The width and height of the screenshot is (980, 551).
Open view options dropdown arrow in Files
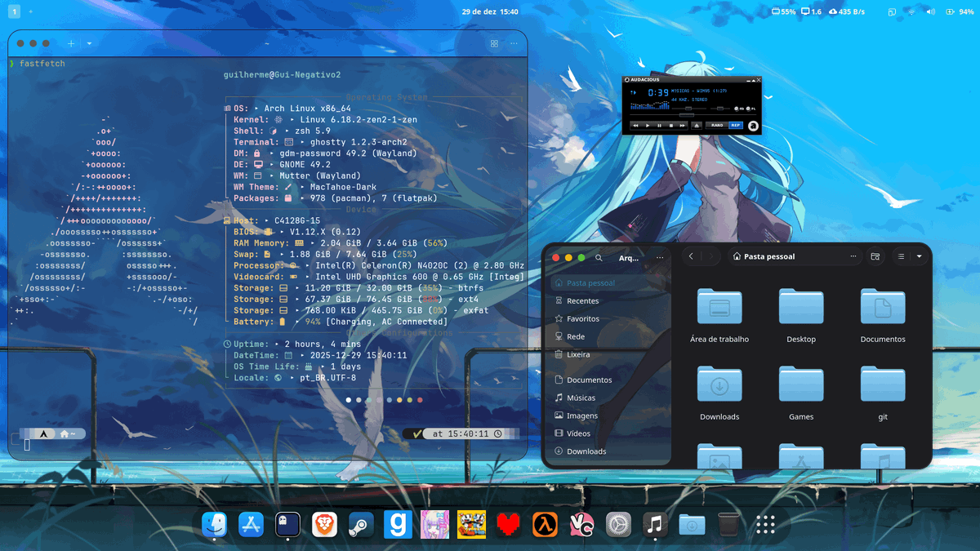tap(919, 256)
